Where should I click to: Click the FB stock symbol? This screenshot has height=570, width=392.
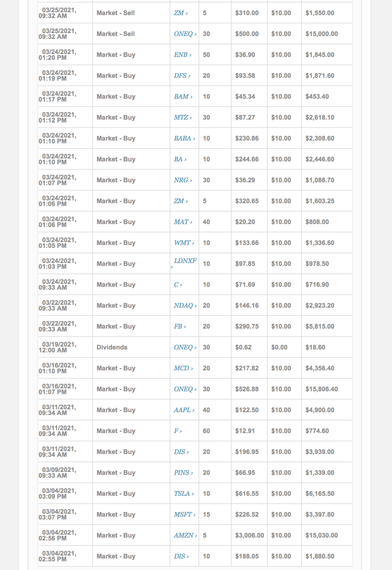click(x=178, y=326)
